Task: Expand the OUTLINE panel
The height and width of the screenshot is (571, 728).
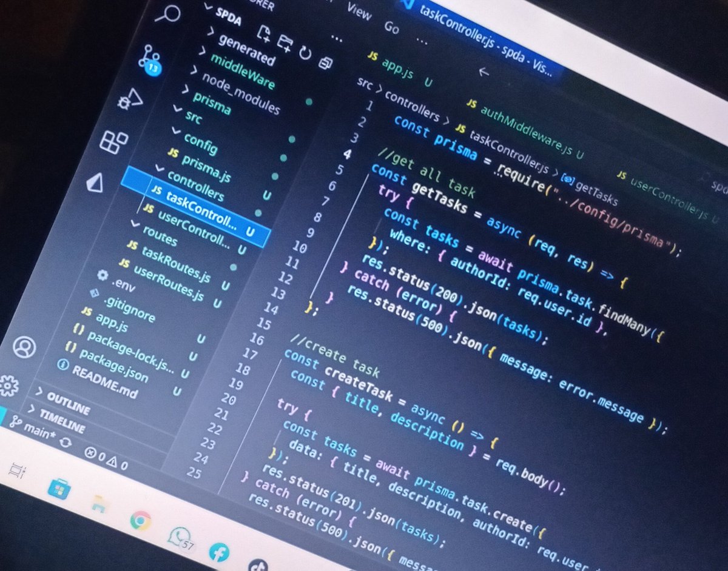Action: pyautogui.click(x=63, y=402)
